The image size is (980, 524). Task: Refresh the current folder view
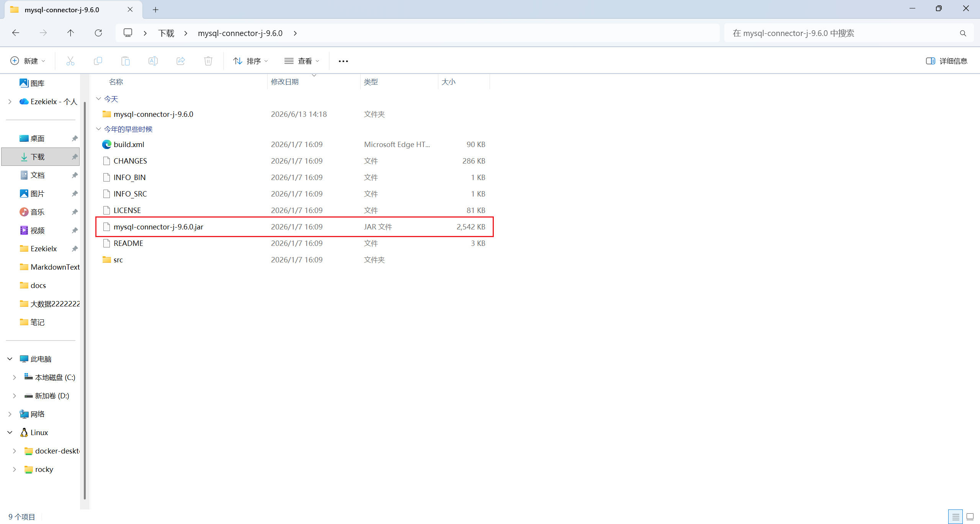(x=98, y=33)
